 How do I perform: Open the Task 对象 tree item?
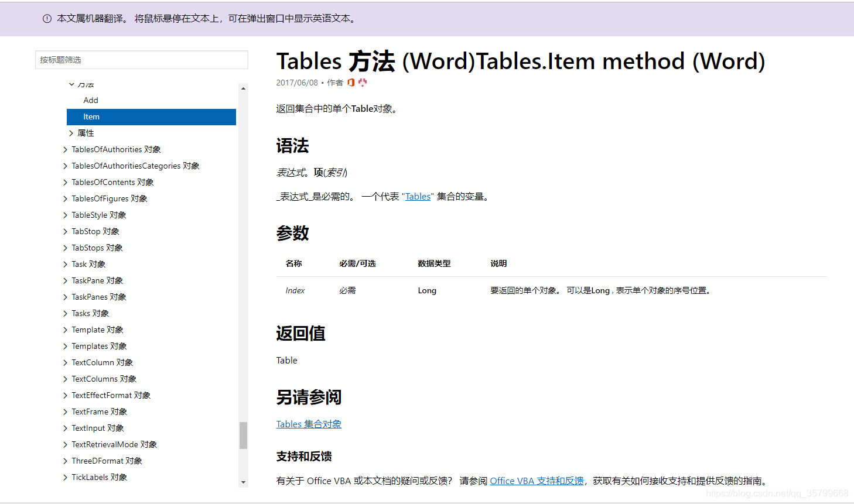(88, 264)
